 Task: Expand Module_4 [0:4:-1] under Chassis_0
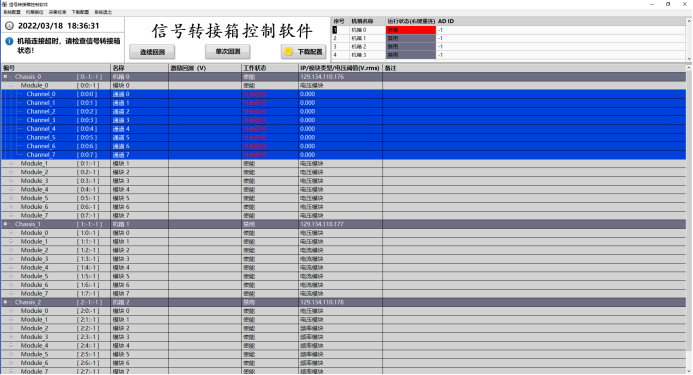pyautogui.click(x=11, y=189)
